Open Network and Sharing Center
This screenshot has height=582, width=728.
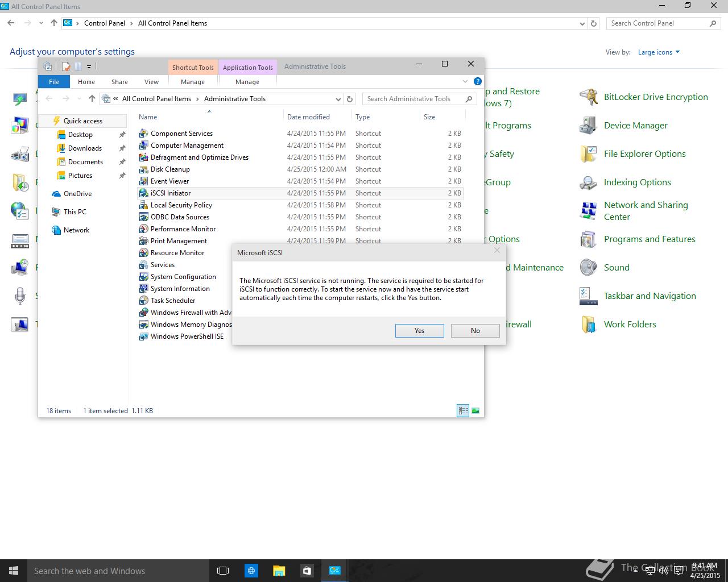634,211
